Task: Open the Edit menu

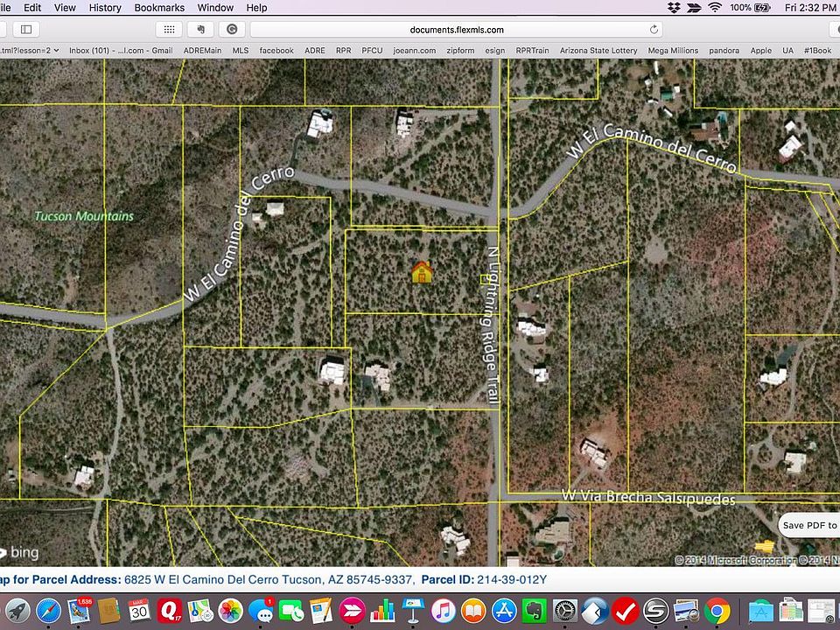Action: coord(32,8)
